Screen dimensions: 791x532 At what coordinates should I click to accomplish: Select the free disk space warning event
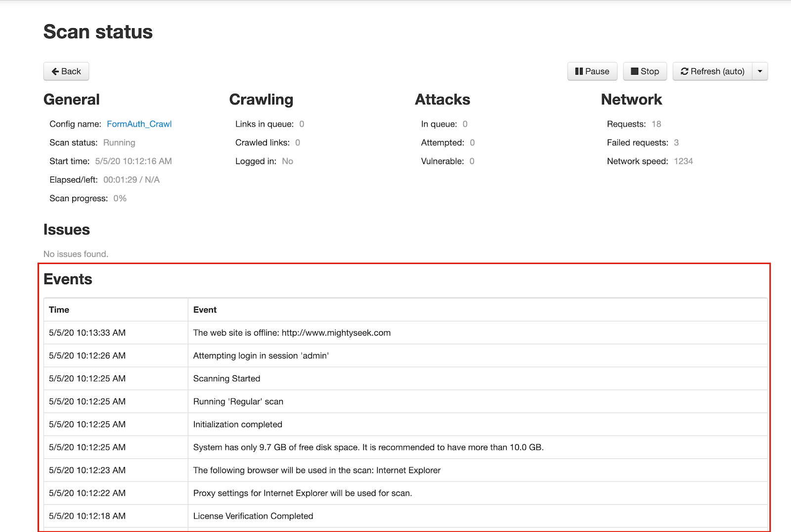point(368,447)
